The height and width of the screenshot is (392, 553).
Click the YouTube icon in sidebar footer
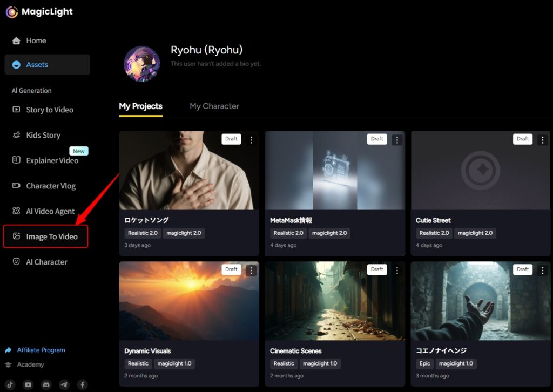pyautogui.click(x=28, y=384)
